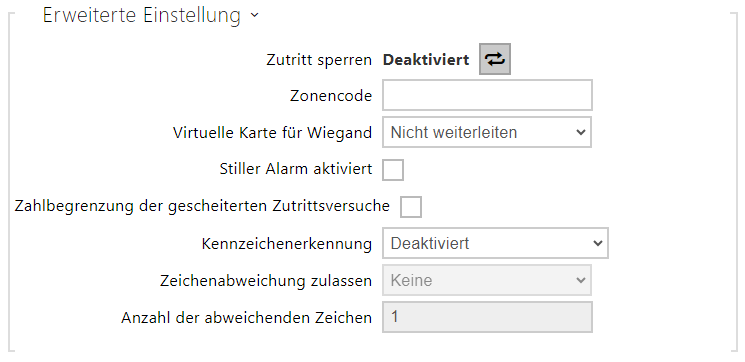Click the Virtuelle Karte für Wiegand label
Image resolution: width=745 pixels, height=362 pixels.
point(272,133)
